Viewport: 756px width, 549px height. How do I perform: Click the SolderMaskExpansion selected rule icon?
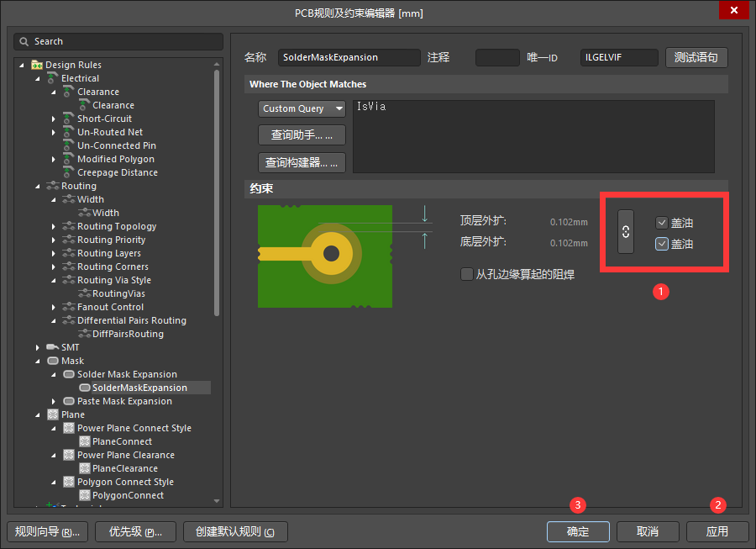[85, 388]
